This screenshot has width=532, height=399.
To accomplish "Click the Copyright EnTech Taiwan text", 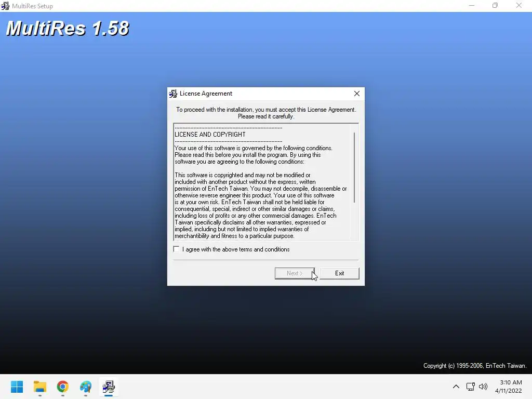I will point(475,366).
